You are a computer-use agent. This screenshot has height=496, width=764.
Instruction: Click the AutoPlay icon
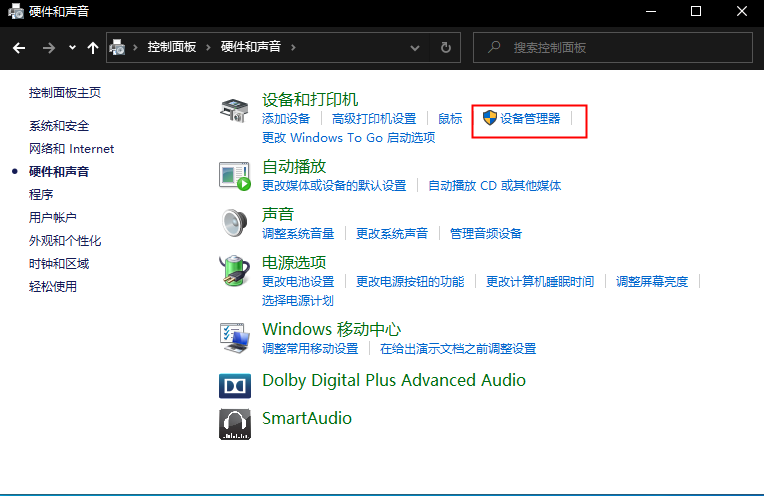click(x=235, y=176)
